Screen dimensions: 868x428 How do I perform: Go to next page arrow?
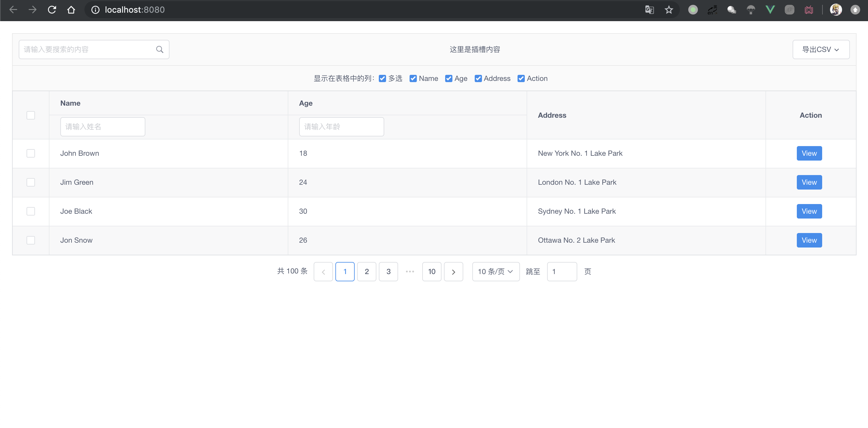pos(453,272)
